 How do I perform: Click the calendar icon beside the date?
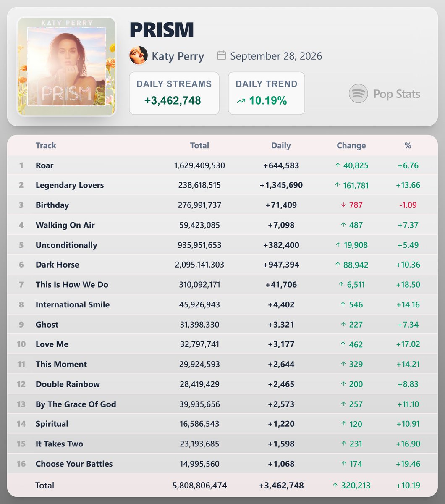221,55
